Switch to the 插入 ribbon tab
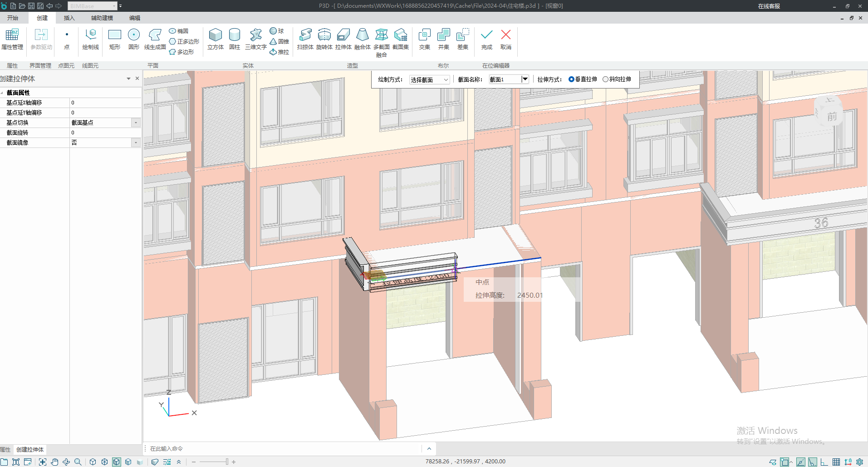This screenshot has width=868, height=467. coord(69,18)
